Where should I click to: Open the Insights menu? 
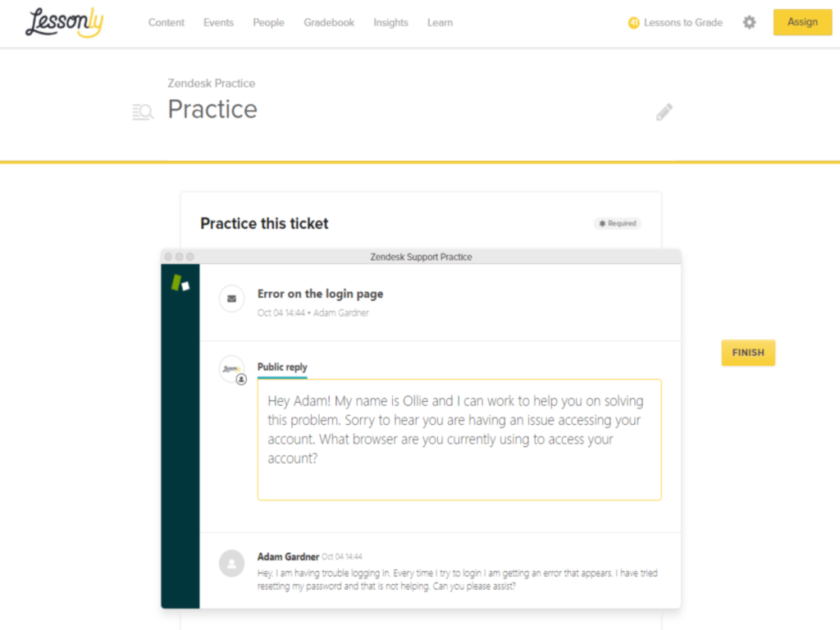point(390,23)
